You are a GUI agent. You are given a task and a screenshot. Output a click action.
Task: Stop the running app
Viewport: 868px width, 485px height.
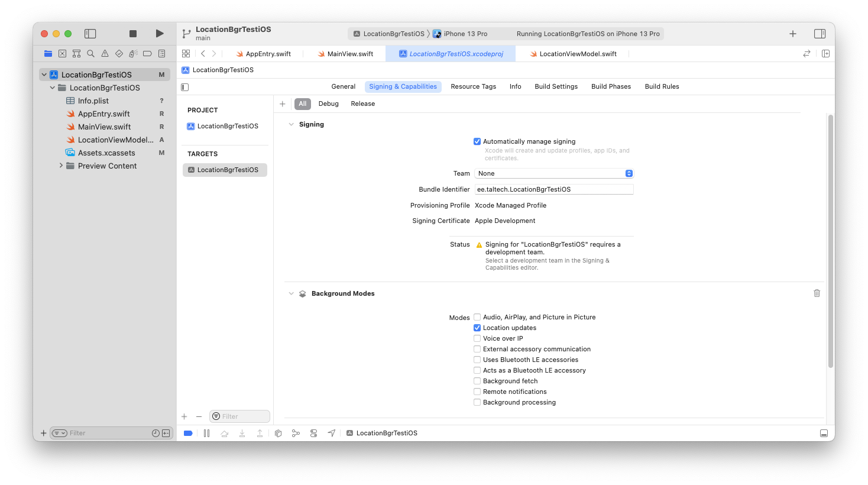[x=133, y=34]
